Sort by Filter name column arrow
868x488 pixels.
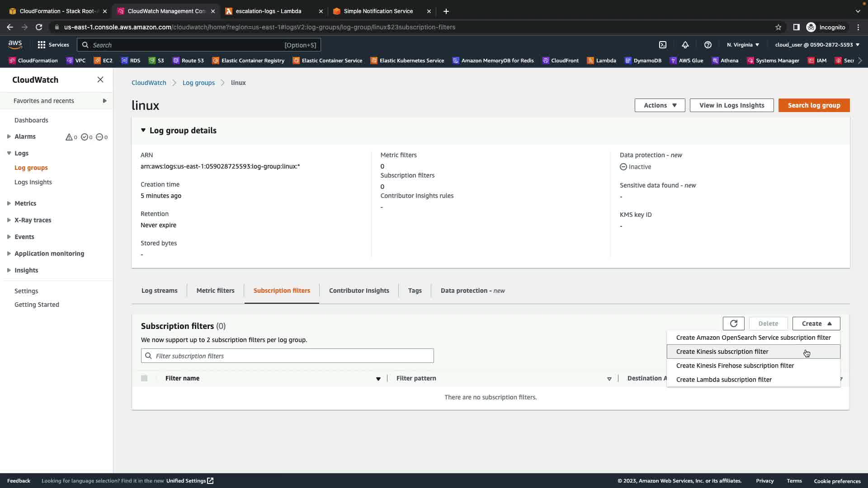tap(378, 379)
